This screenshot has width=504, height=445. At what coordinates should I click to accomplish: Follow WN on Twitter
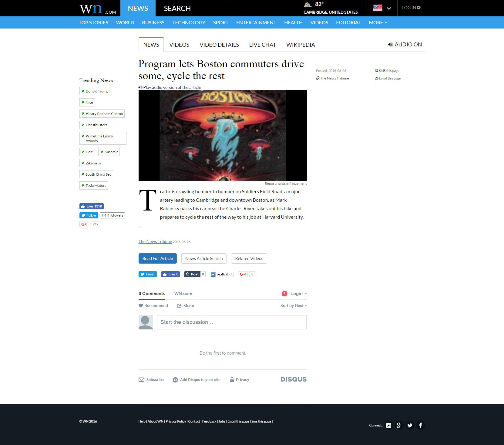89,215
